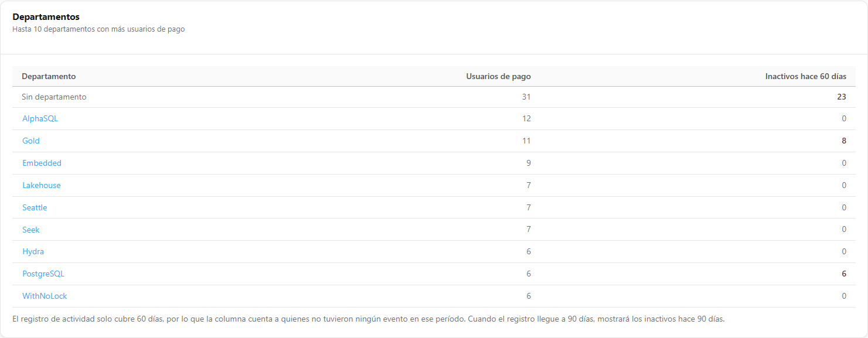Viewport: 868px width, 338px height.
Task: Select the paid users value 7 for Seattle
Action: point(529,207)
